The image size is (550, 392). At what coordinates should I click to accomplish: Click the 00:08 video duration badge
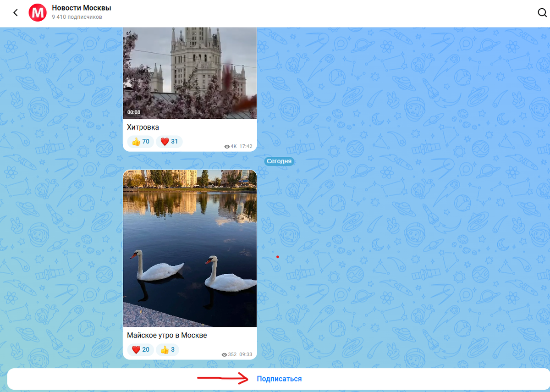click(134, 112)
